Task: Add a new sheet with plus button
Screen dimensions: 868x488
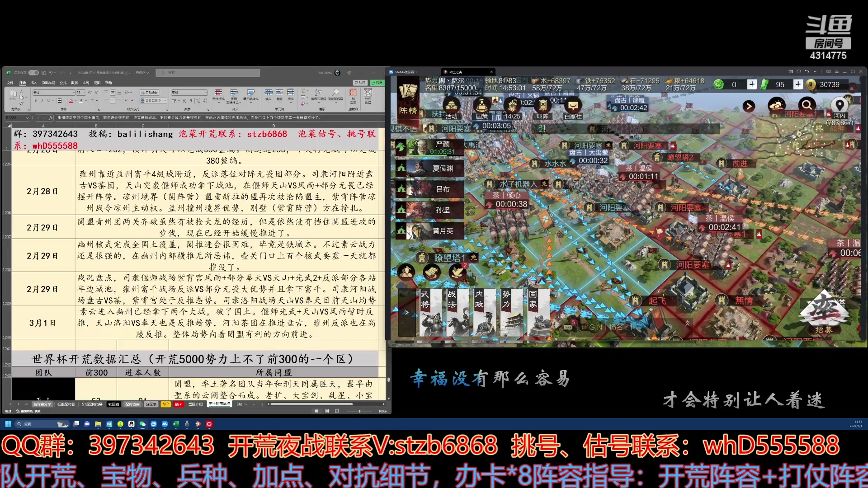Action: (254, 404)
